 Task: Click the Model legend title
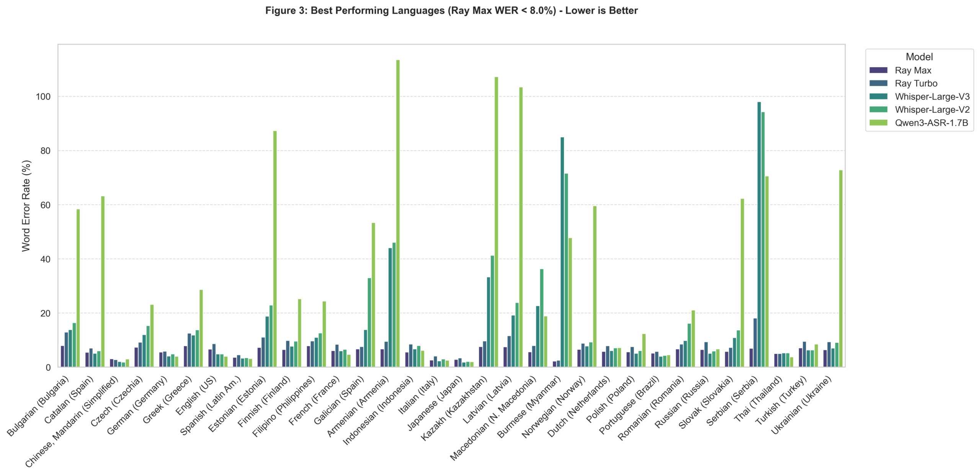[919, 57]
